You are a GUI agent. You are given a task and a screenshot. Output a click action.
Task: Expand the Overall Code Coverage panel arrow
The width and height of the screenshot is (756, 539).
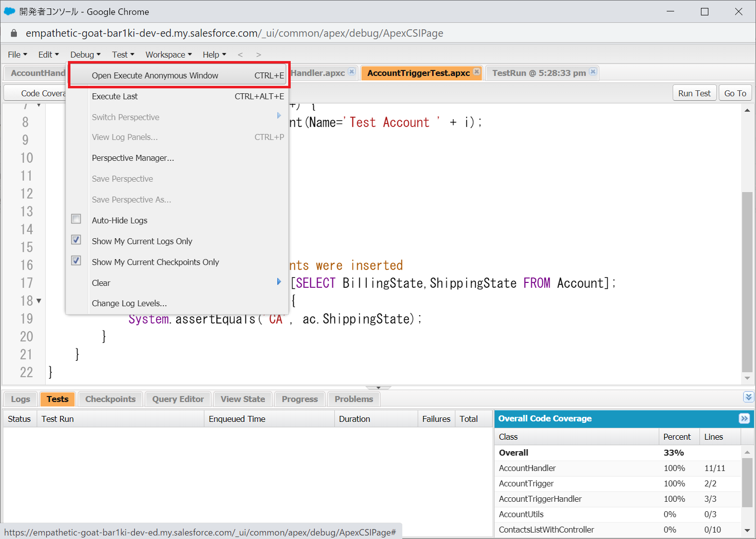744,418
